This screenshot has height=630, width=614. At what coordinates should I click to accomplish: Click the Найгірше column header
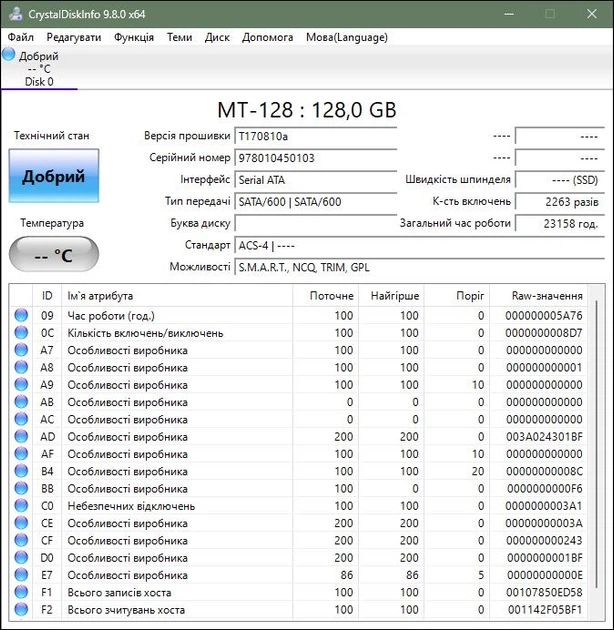coord(391,296)
